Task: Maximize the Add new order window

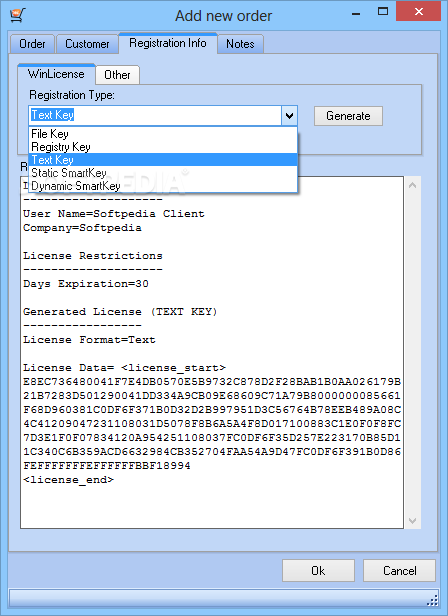Action: click(x=383, y=12)
